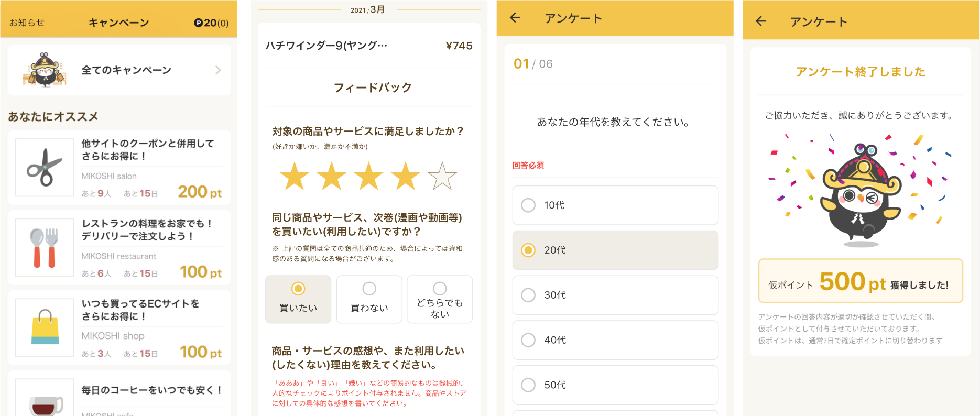The height and width of the screenshot is (416, 980).
Task: Tap the 01 / 06 progress indicator
Action: pyautogui.click(x=533, y=64)
